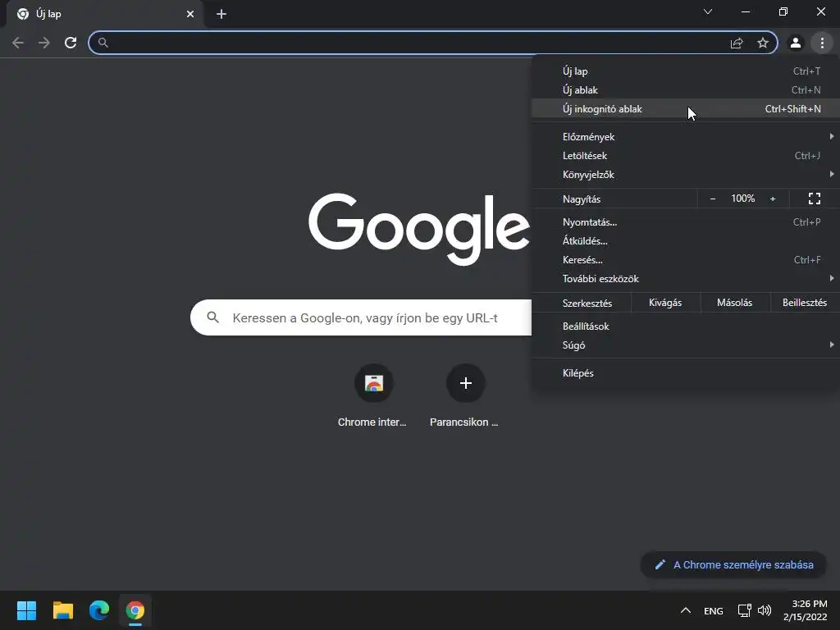Switch input language via ENG
Image resolution: width=840 pixels, height=630 pixels.
click(x=713, y=610)
